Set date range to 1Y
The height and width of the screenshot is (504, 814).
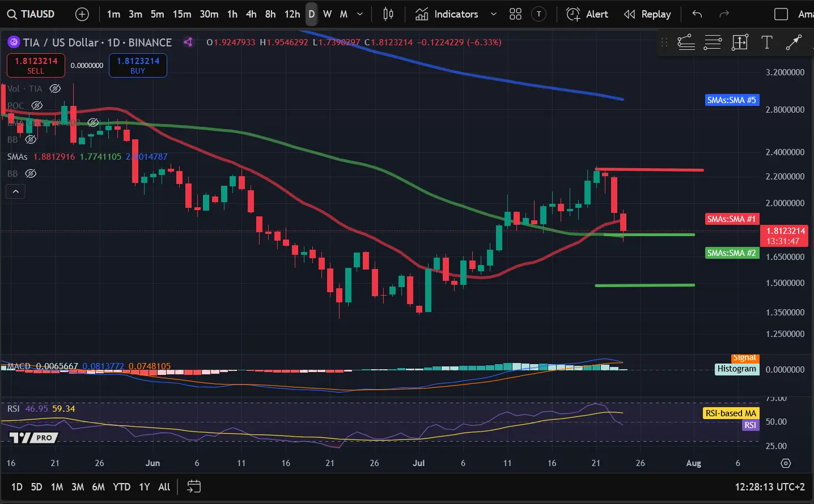(145, 487)
